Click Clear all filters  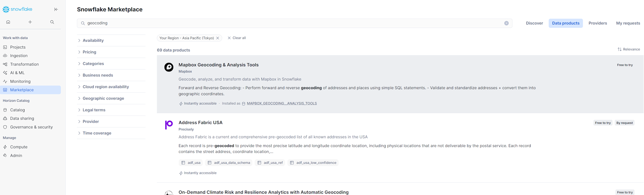(x=237, y=38)
